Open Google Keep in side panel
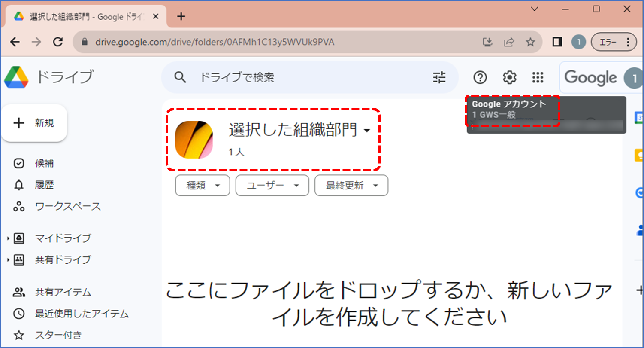The height and width of the screenshot is (348, 644). 639,155
